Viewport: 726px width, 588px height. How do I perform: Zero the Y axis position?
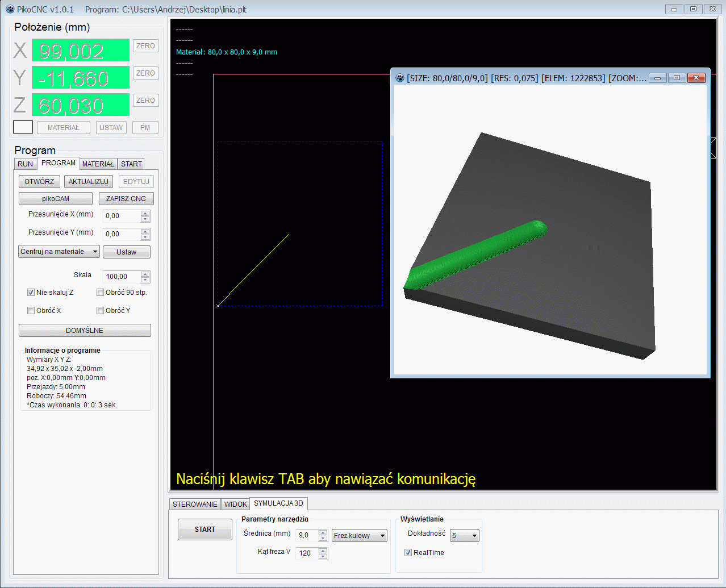coord(145,73)
